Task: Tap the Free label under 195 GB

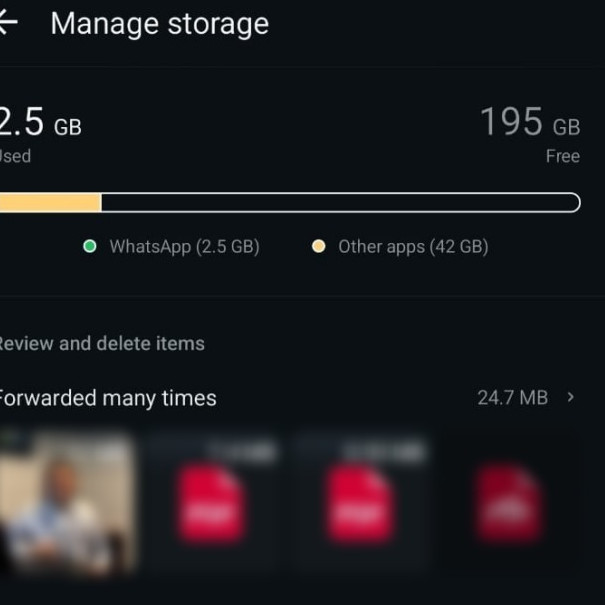Action: pyautogui.click(x=562, y=156)
